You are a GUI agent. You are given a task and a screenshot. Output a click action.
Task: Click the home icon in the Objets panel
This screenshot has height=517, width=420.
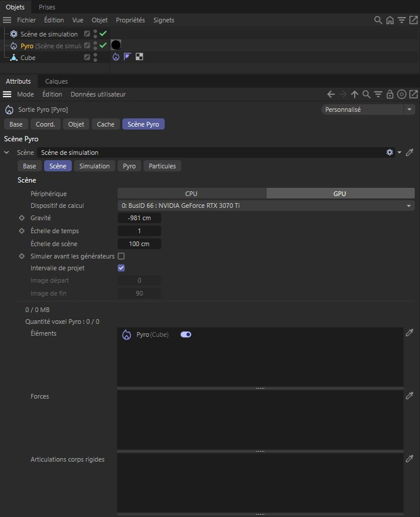390,20
